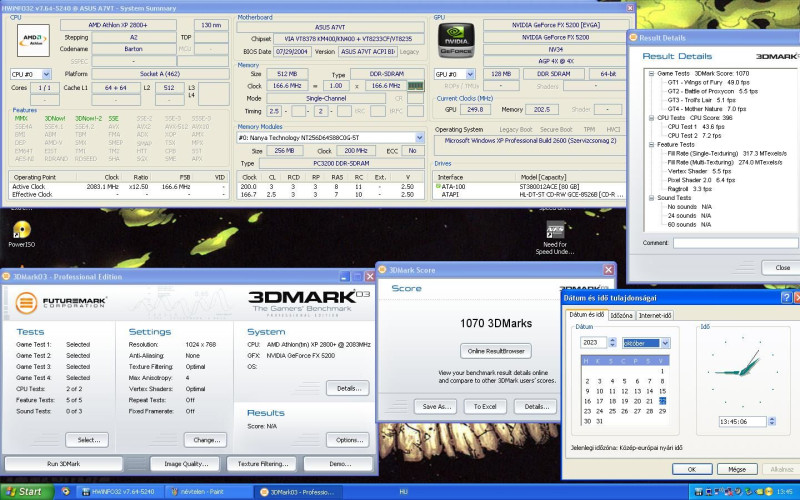Minimize the 3DMark03 Professional Edition window
The image size is (800, 500).
coord(344,277)
